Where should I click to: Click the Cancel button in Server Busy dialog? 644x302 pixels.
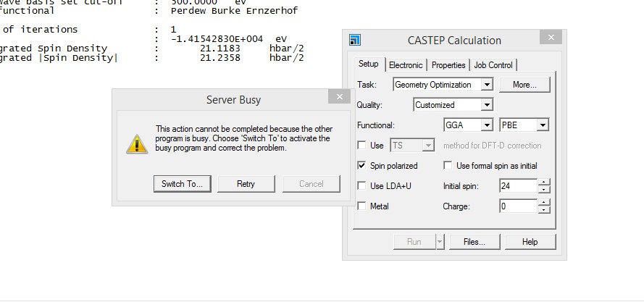tap(311, 184)
